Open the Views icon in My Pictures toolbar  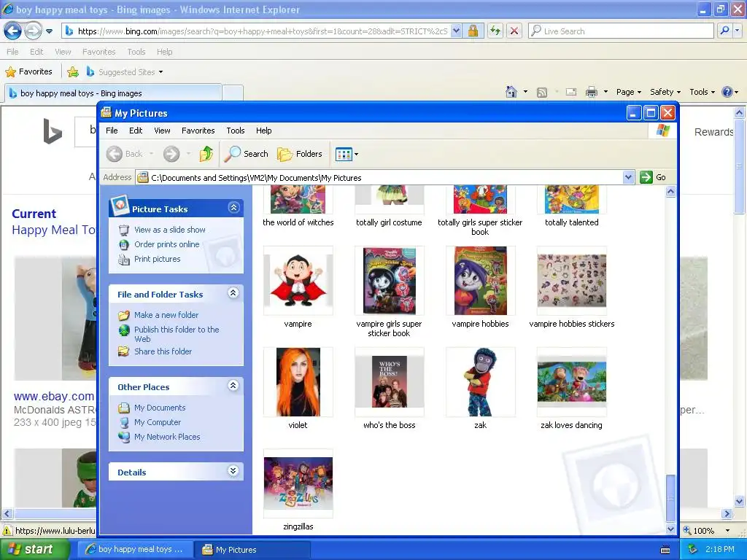click(x=343, y=154)
